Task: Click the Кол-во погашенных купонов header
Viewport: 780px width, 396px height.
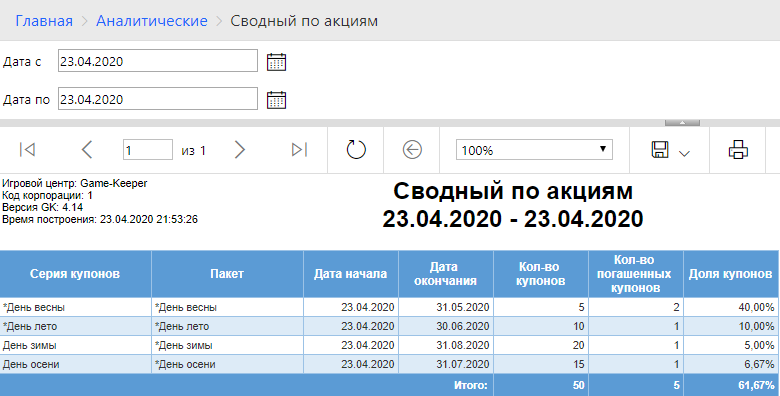Action: [636, 274]
